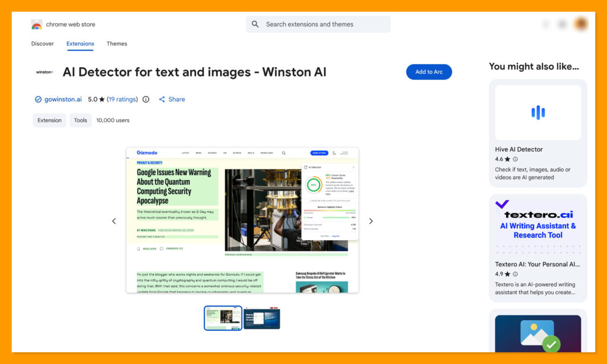
Task: Open the Textero AI: Your Personal AI card
Action: tap(538, 248)
